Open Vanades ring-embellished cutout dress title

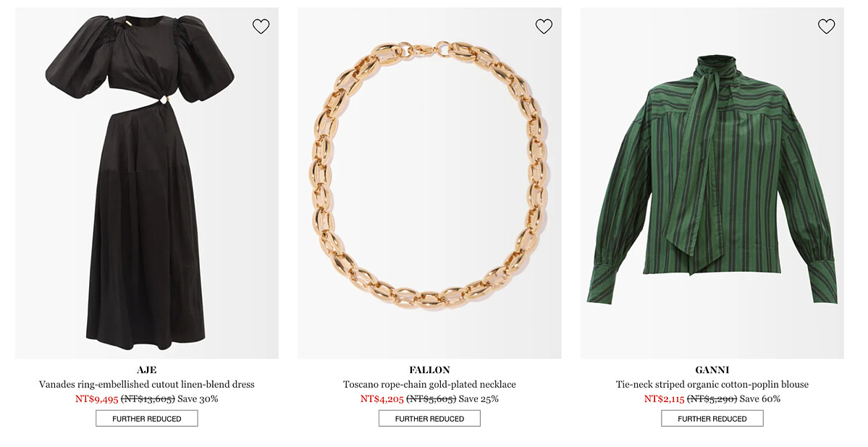(147, 385)
